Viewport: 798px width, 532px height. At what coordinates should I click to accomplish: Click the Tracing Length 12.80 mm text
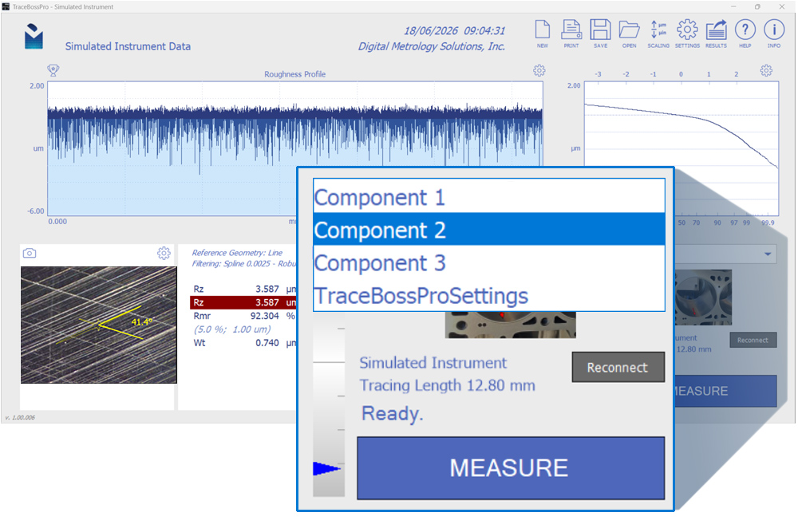448,385
